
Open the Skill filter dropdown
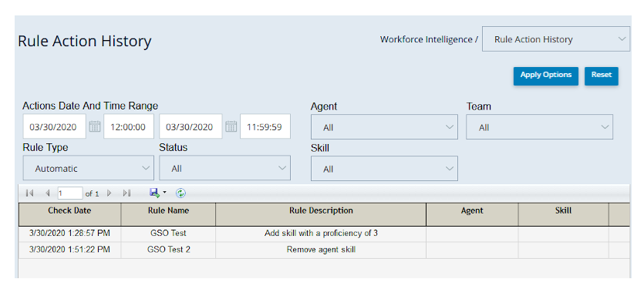[x=384, y=168]
